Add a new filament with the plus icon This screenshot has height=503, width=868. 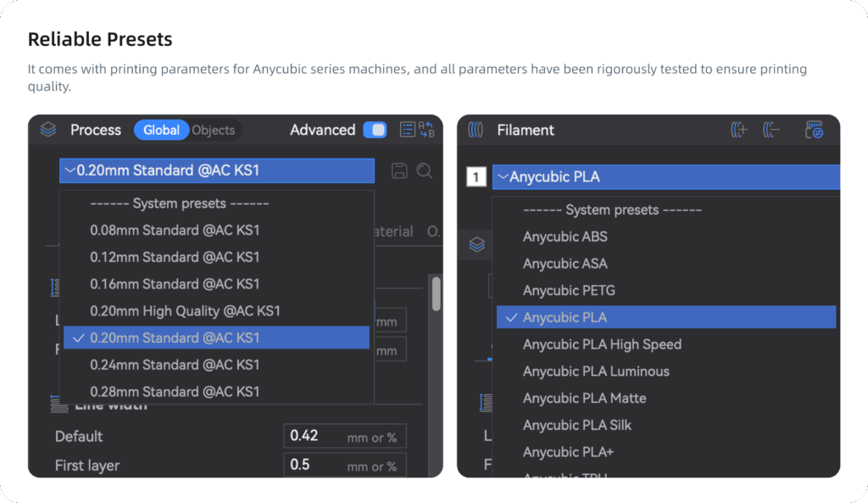pyautogui.click(x=739, y=130)
